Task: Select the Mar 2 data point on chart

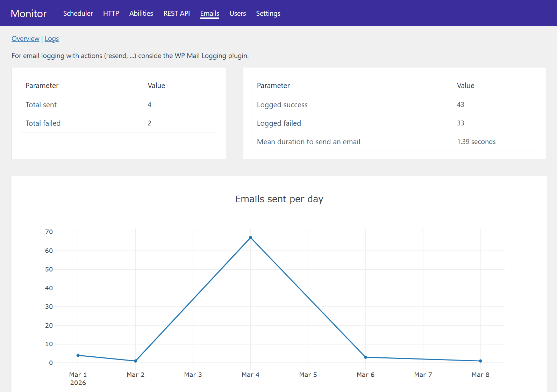Action: pos(136,361)
